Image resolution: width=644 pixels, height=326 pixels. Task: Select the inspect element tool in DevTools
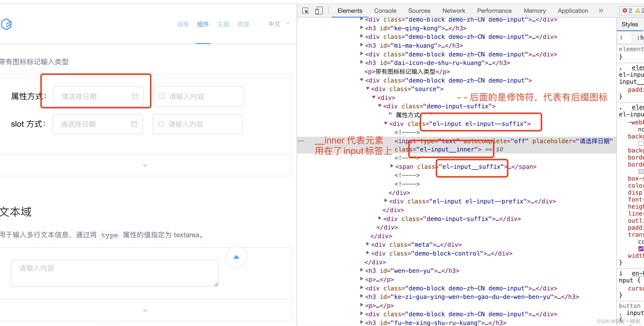pyautogui.click(x=305, y=11)
